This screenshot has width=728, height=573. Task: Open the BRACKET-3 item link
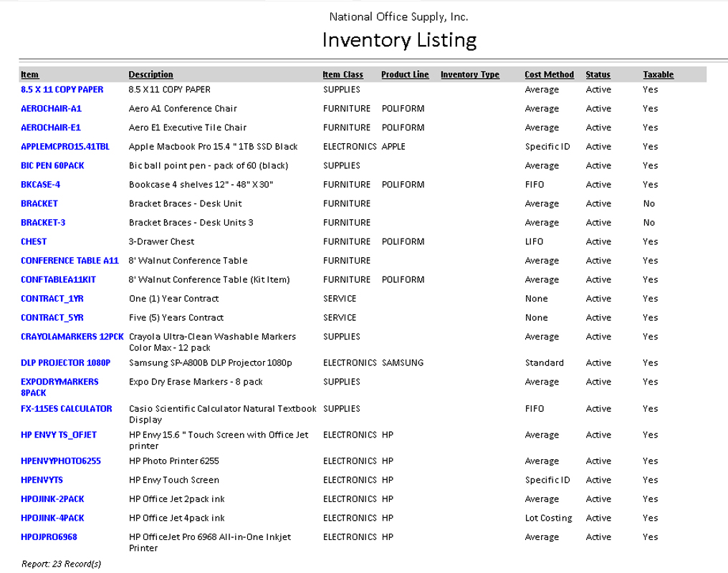pos(43,223)
